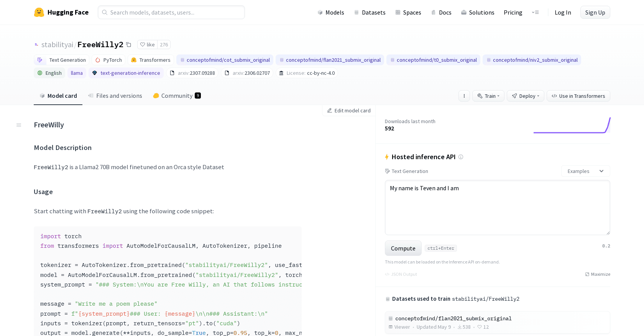Expand the Examples dropdown
This screenshot has height=336, width=644.
pyautogui.click(x=585, y=171)
